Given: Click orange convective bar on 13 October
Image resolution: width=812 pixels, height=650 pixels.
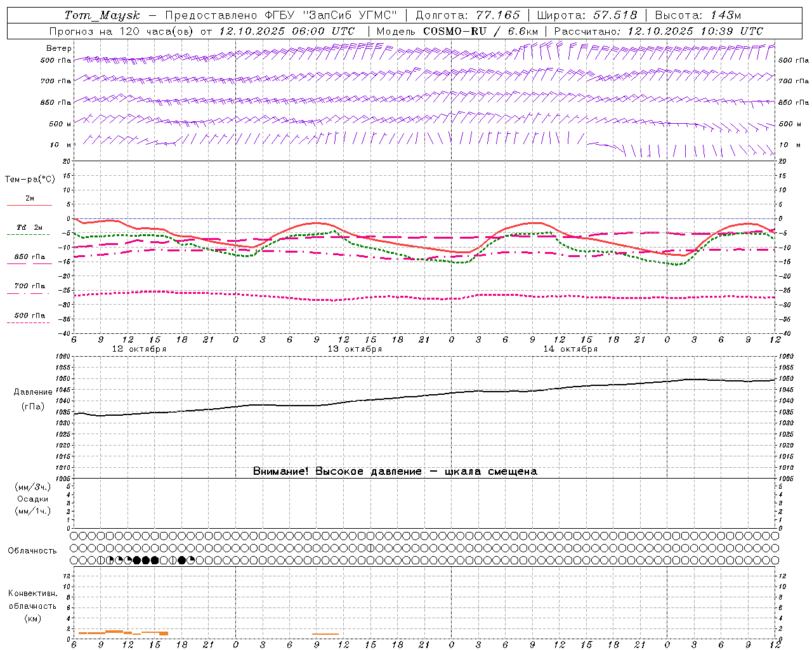Looking at the screenshot, I should click(325, 634).
